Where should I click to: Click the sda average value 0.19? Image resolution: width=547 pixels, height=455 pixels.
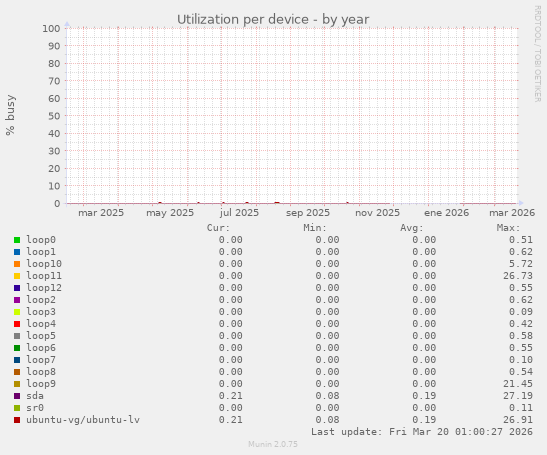point(424,396)
